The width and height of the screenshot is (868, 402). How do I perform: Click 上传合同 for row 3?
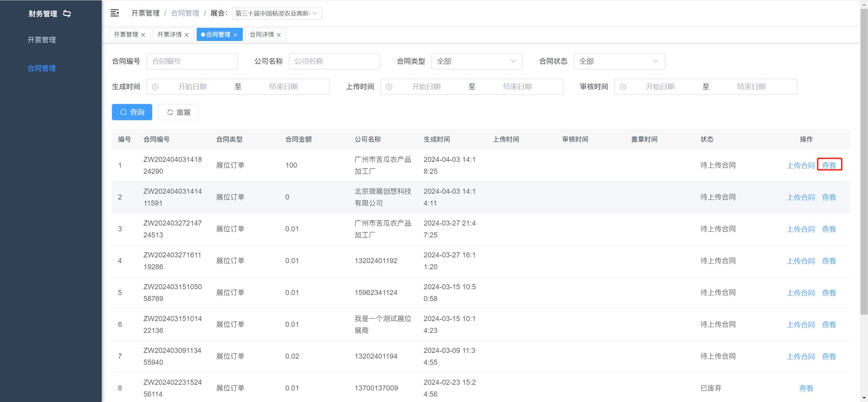(801, 229)
